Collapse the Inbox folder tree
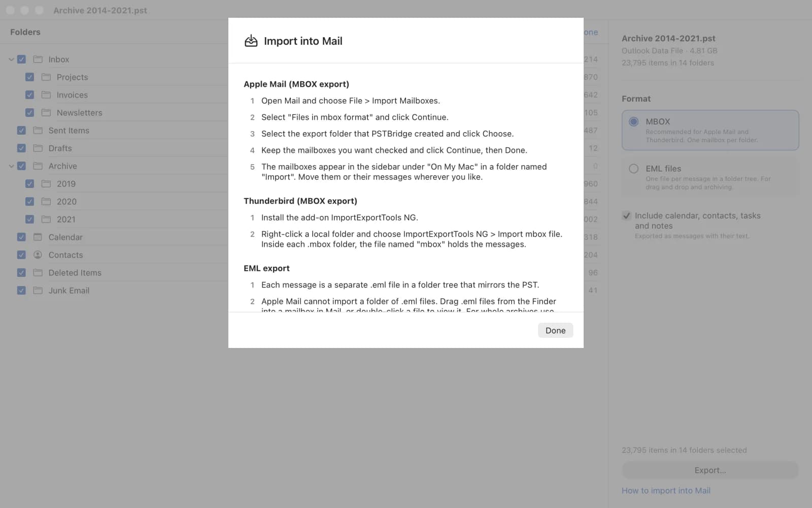The image size is (812, 508). 11,59
